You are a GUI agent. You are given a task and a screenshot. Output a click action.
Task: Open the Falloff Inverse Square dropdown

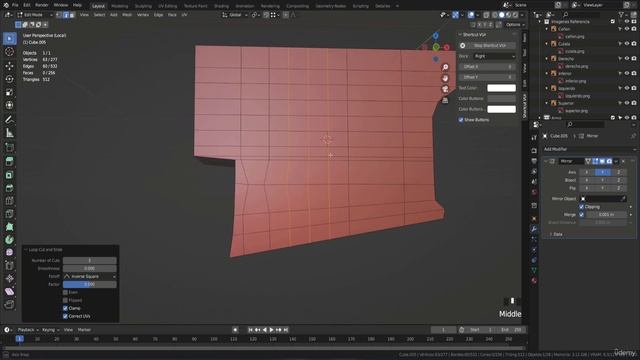[x=89, y=277]
